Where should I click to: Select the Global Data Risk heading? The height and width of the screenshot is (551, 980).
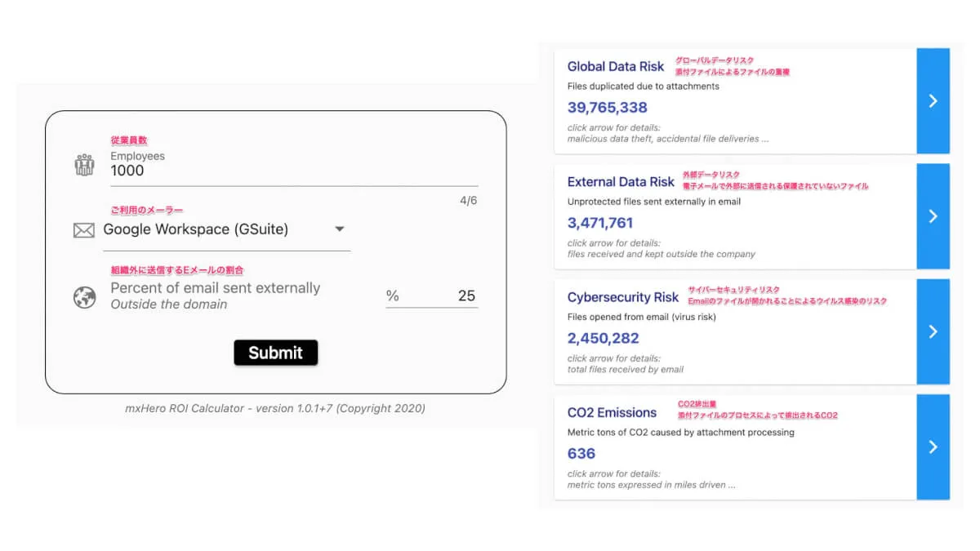click(x=616, y=67)
